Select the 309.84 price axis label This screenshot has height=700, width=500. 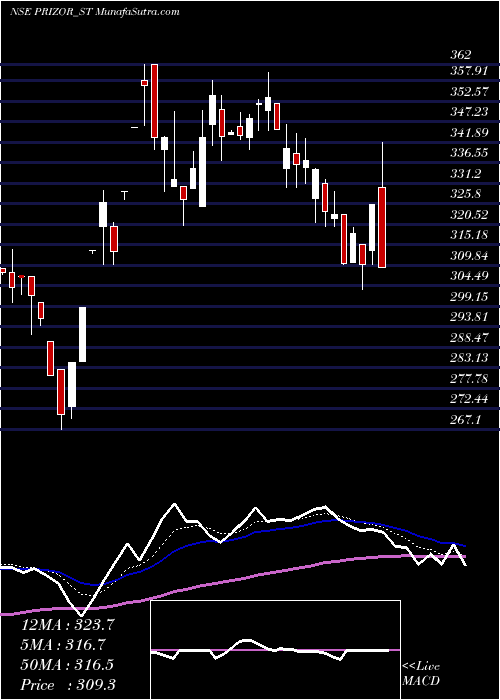(469, 256)
